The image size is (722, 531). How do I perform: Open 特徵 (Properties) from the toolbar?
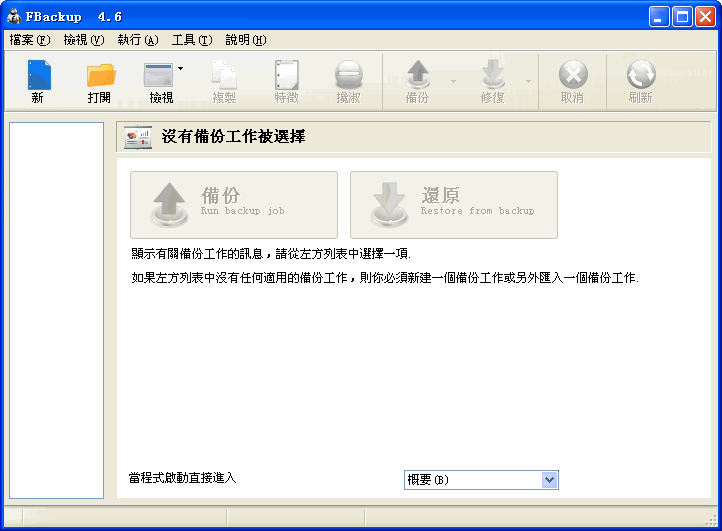(x=286, y=82)
